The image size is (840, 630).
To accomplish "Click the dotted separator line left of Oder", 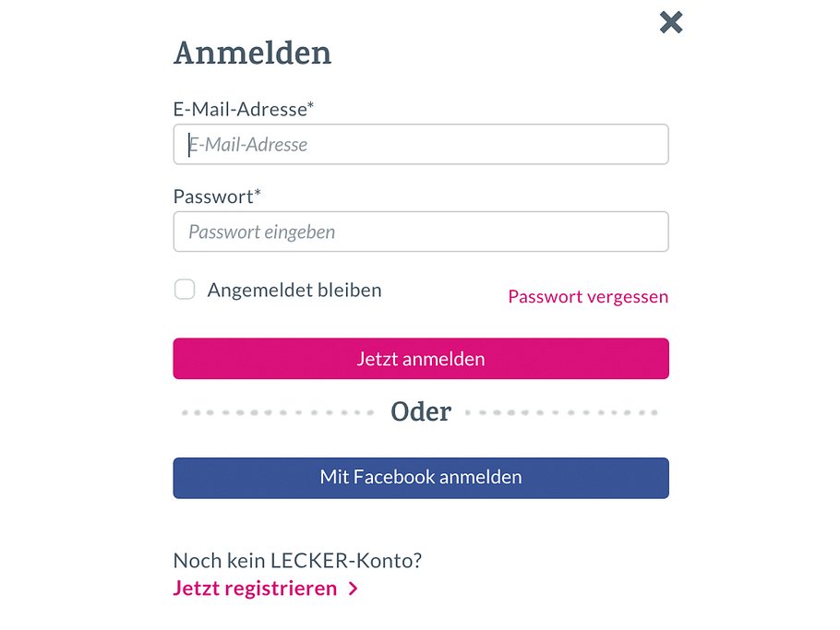I will pos(277,411).
